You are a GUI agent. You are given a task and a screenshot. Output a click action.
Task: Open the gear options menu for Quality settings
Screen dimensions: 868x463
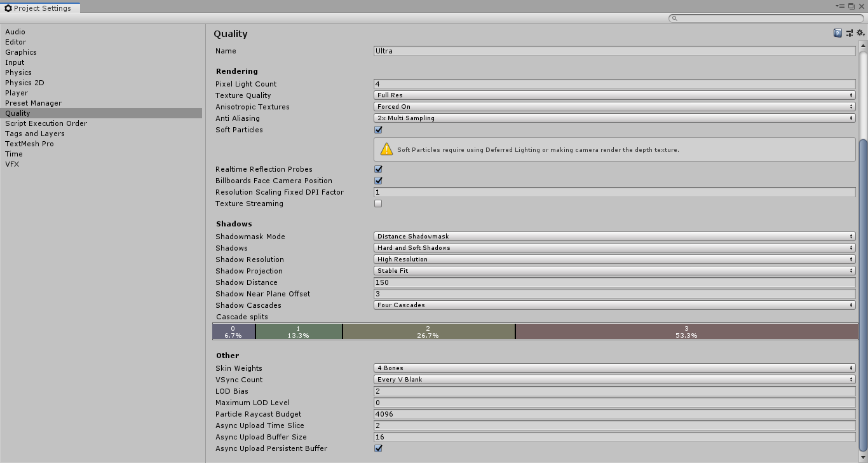click(860, 32)
